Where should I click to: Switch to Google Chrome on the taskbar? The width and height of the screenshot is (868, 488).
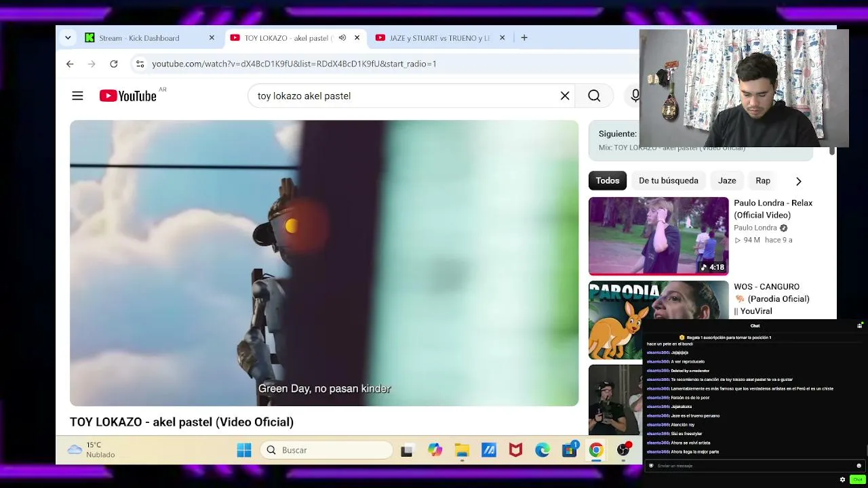pos(596,450)
